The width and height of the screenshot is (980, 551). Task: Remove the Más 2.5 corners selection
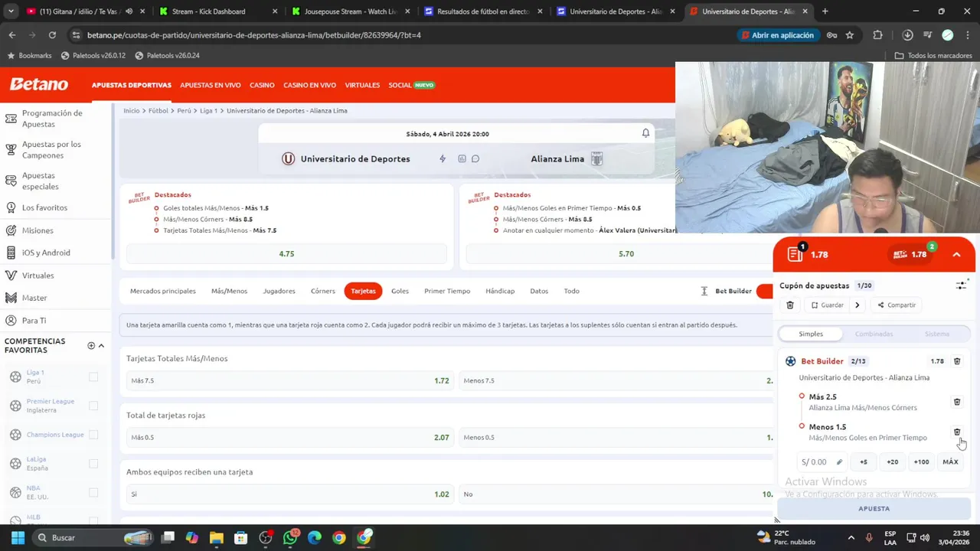click(x=957, y=402)
